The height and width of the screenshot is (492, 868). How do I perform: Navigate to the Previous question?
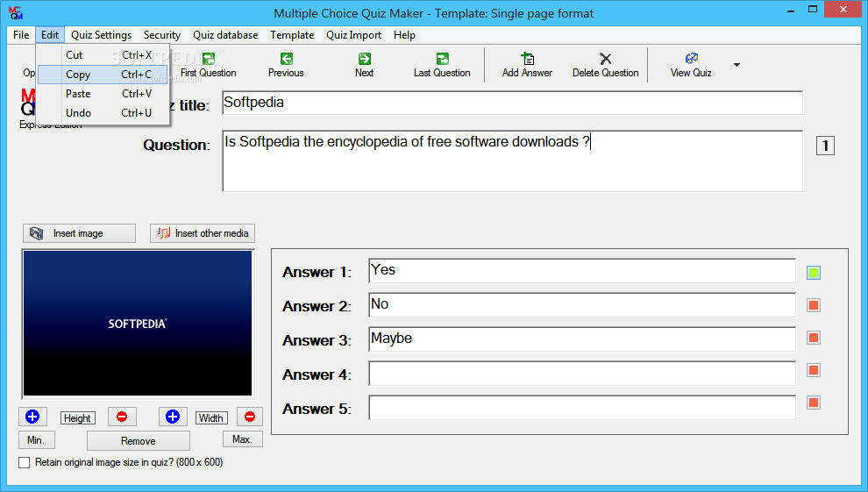(x=286, y=65)
